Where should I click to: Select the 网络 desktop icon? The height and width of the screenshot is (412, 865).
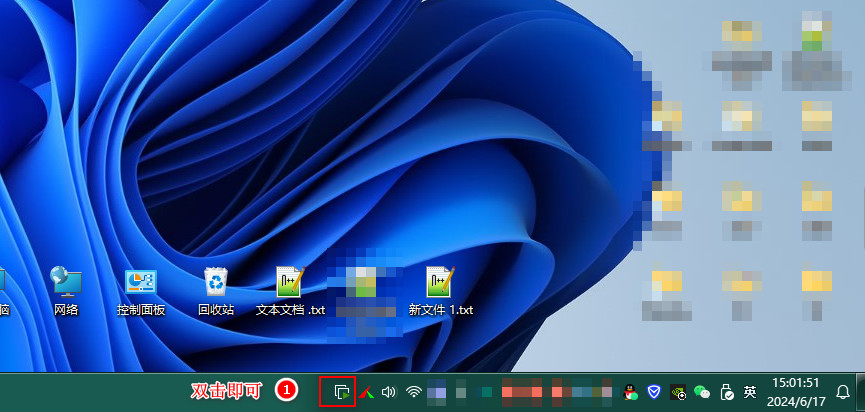coord(66,291)
